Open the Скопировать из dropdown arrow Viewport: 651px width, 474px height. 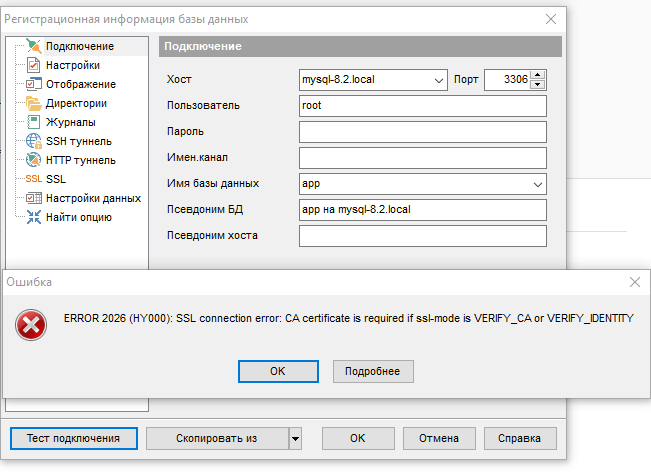coord(295,438)
